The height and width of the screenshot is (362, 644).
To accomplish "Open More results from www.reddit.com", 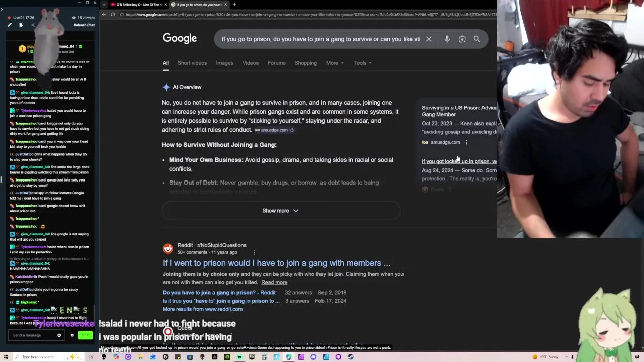I will [202, 309].
